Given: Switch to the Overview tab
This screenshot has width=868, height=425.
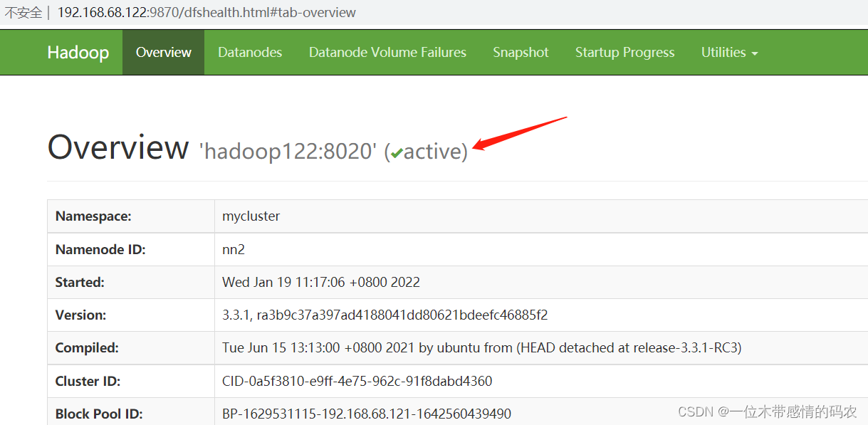Looking at the screenshot, I should pos(164,53).
